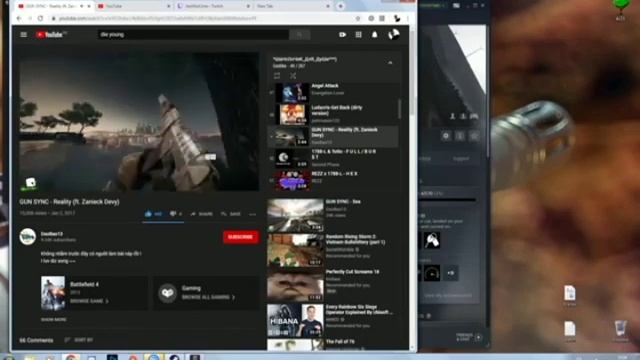This screenshot has width=640, height=360.
Task: Click the Roblox-style watermark logo in the video
Action: (30, 183)
